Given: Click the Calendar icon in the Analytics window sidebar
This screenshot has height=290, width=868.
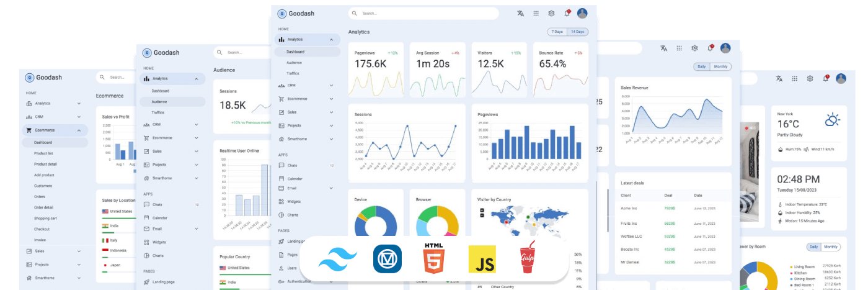Looking at the screenshot, I should tap(281, 178).
